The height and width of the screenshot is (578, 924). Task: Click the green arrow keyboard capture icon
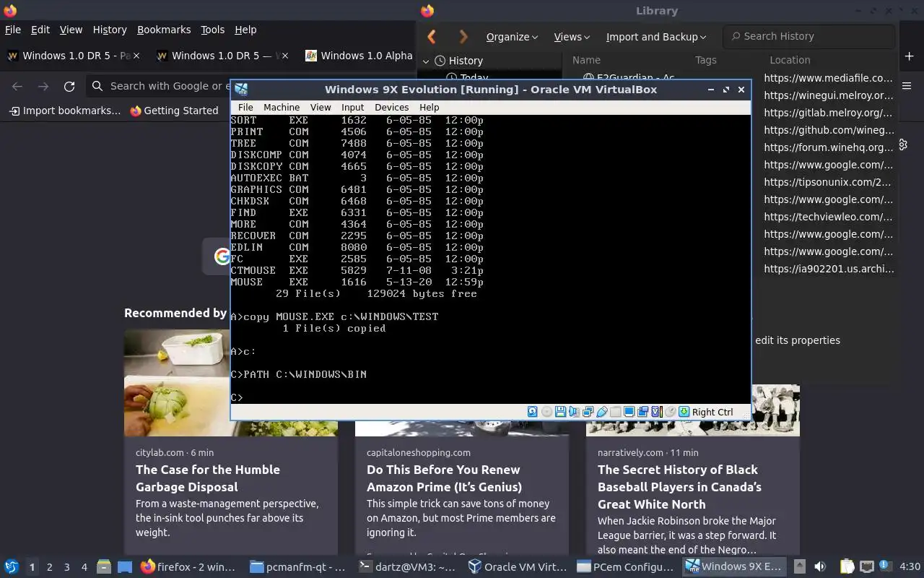684,412
